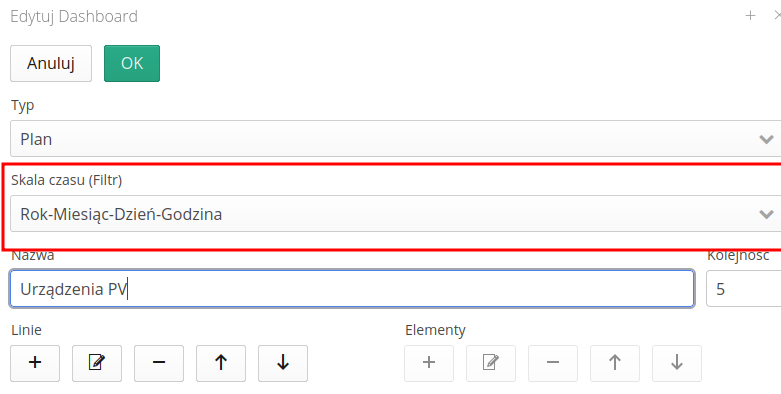This screenshot has height=394, width=781.
Task: Open the Skala czasu (Filtr) dropdown
Action: [x=395, y=214]
